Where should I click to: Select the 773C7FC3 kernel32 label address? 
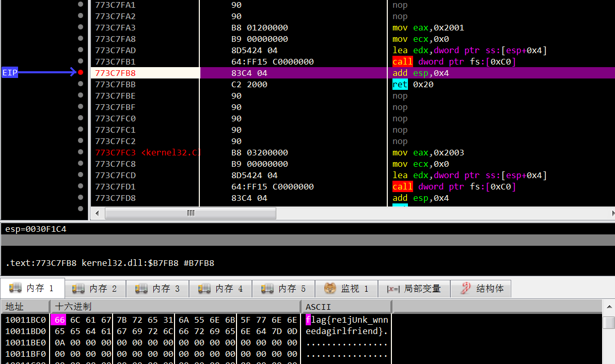[x=148, y=153]
